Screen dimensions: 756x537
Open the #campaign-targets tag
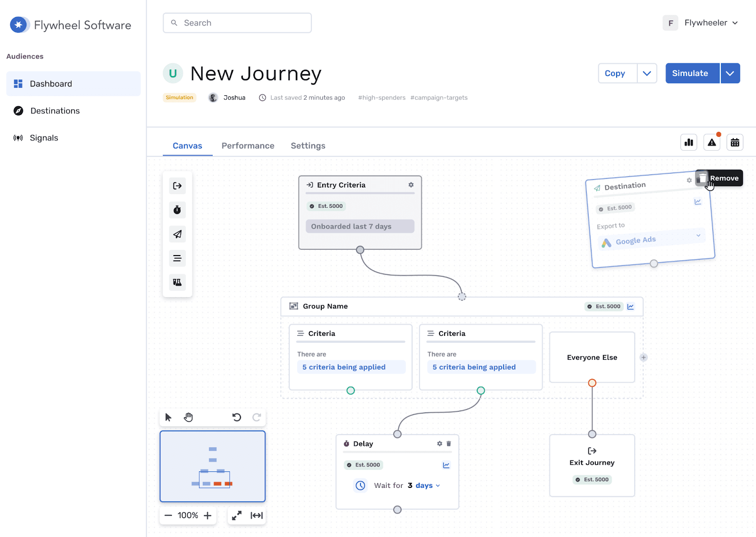coord(439,98)
